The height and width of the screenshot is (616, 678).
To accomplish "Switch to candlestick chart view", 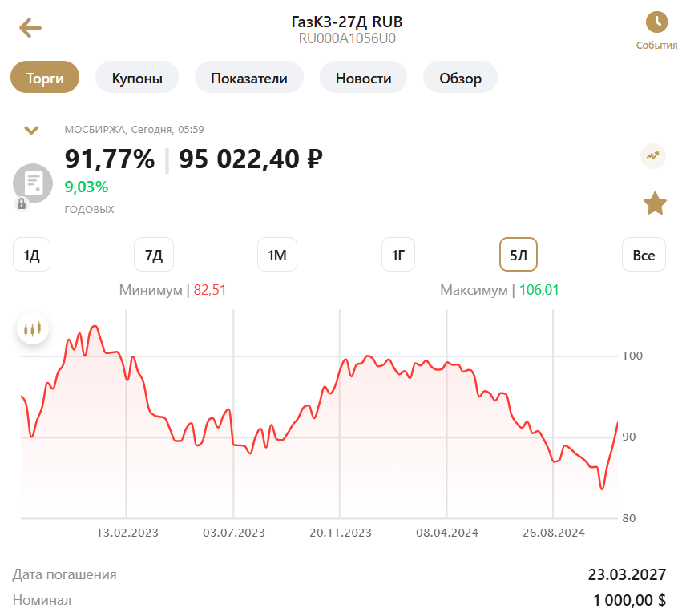I will [x=33, y=328].
